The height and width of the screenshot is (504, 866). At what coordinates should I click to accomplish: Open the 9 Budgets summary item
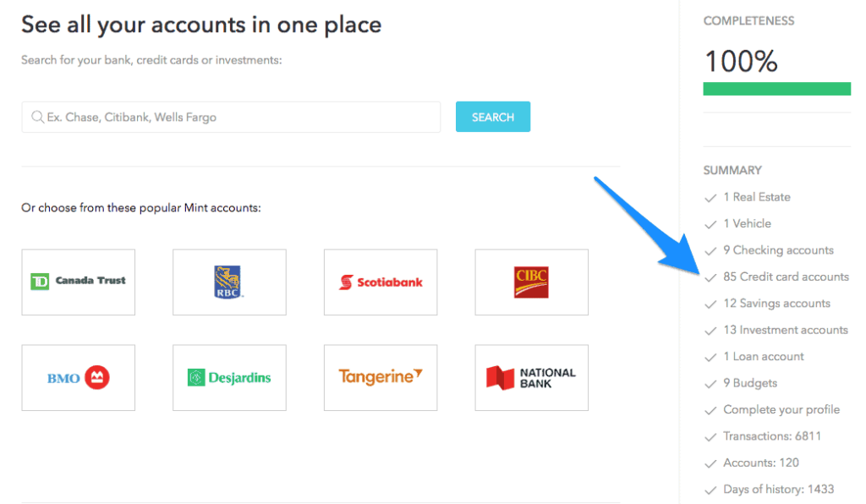[x=749, y=383]
